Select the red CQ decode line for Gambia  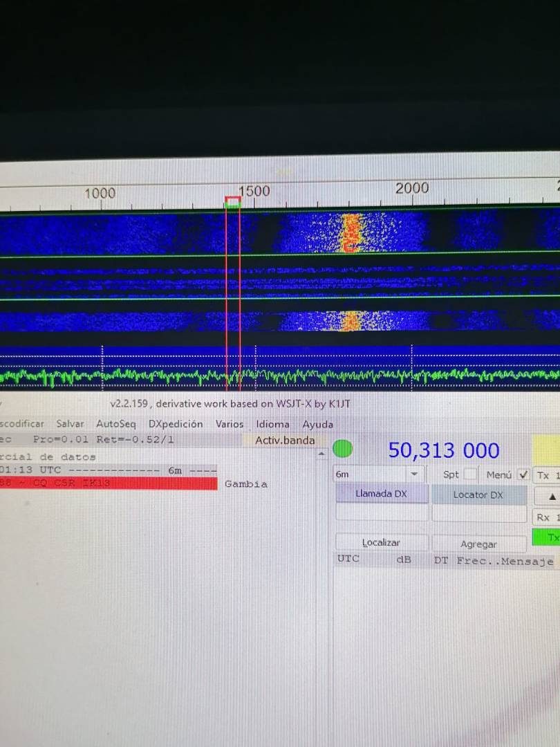[109, 483]
